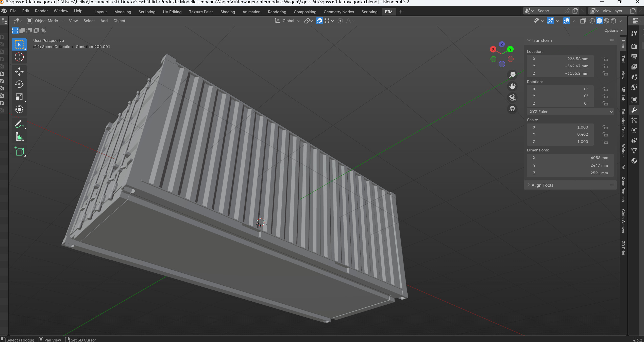Choose the Move tool
644x342 pixels.
[x=19, y=72]
